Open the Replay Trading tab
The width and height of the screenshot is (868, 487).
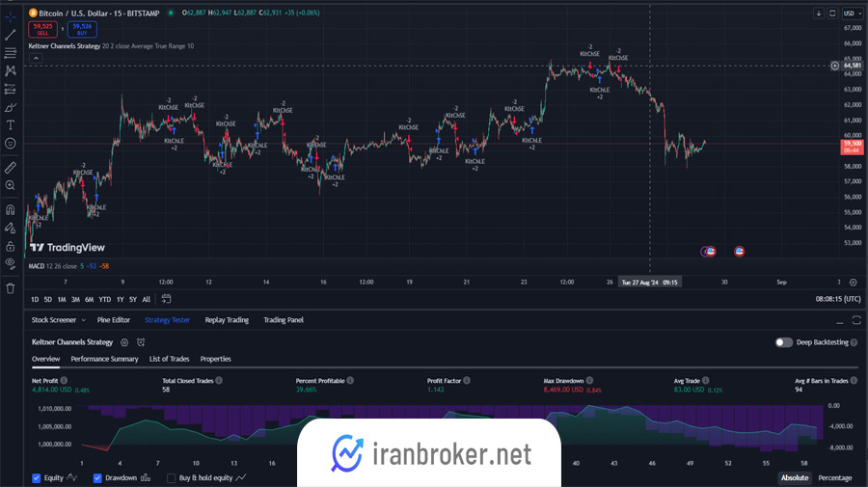(227, 320)
